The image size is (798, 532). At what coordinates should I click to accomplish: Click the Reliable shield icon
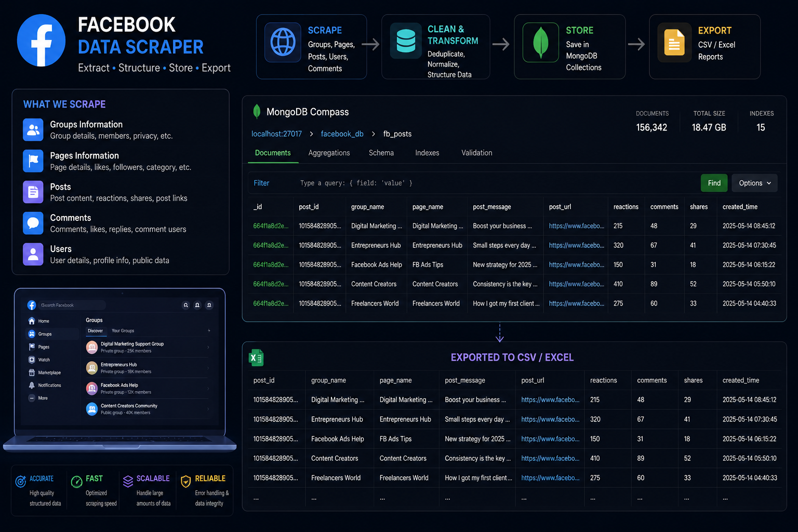click(x=185, y=482)
